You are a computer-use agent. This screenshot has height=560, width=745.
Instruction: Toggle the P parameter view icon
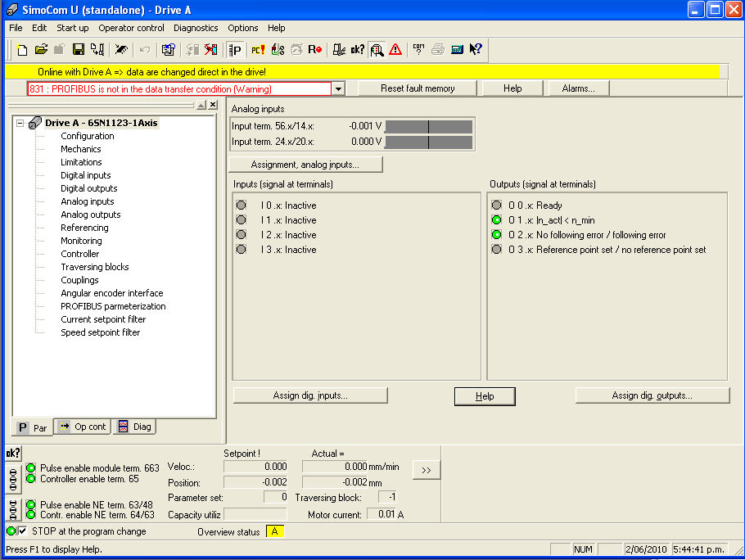tap(235, 49)
